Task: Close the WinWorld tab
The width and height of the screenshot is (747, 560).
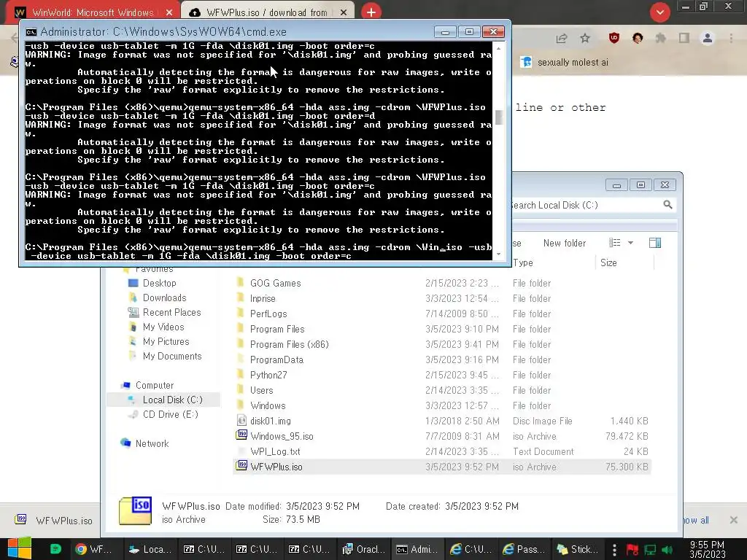Action: click(x=169, y=12)
